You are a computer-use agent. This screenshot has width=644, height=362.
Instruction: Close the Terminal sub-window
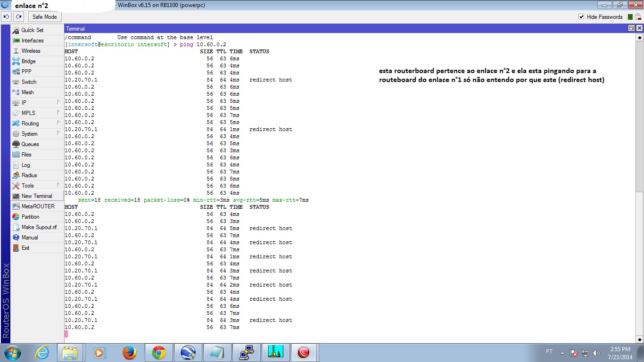[x=639, y=29]
